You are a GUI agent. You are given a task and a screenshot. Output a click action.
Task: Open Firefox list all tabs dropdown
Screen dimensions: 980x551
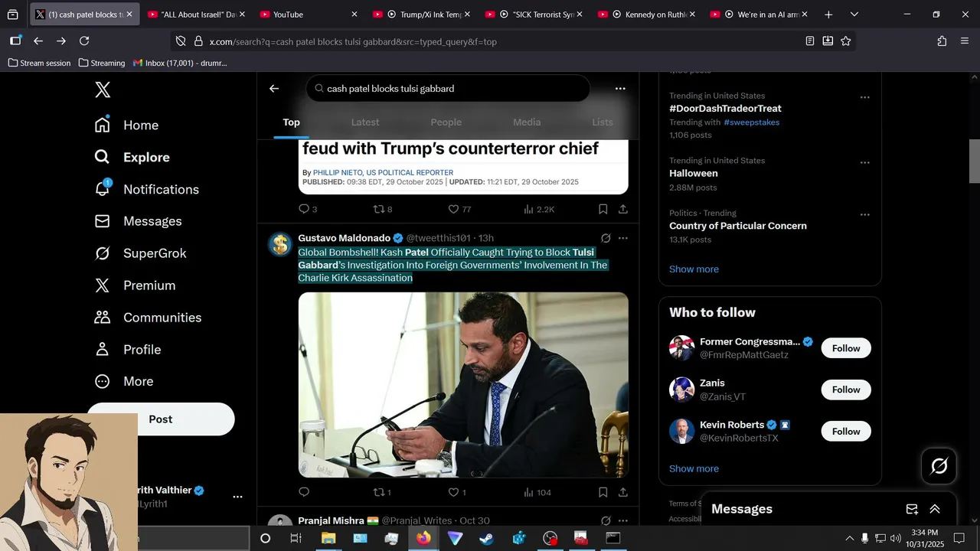854,15
